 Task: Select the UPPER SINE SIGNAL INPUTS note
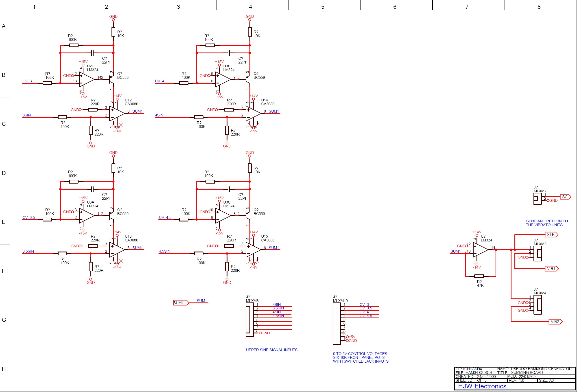pos(271,350)
